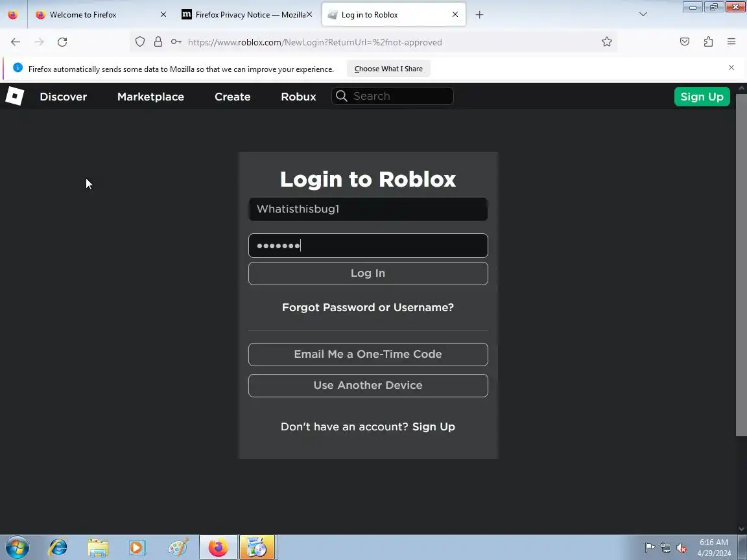
Task: Click the taskbar clock showing 6:16 AM
Action: coord(714,548)
